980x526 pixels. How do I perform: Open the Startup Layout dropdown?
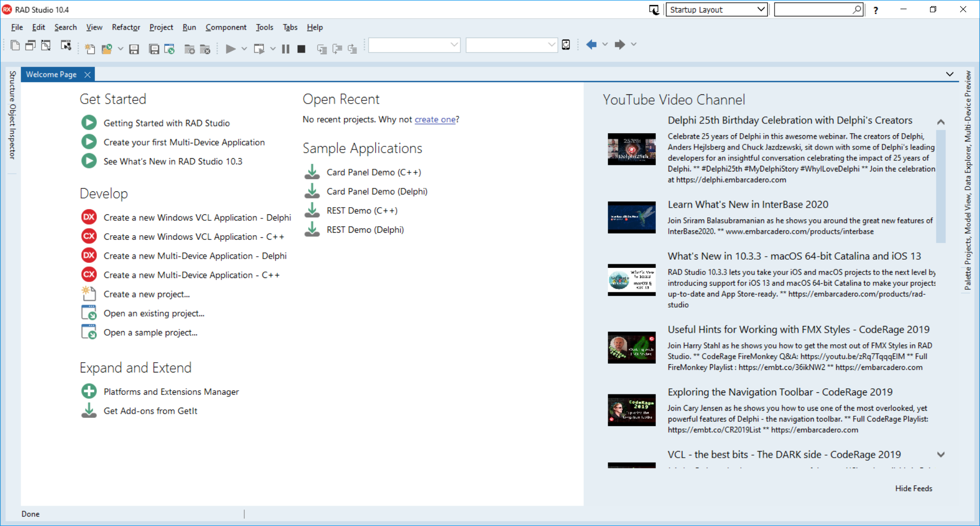(716, 10)
